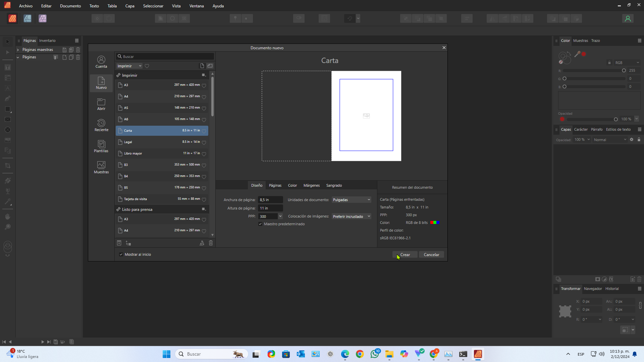Click the create preset category icon
Screen dimensions: 644x362
click(x=128, y=243)
